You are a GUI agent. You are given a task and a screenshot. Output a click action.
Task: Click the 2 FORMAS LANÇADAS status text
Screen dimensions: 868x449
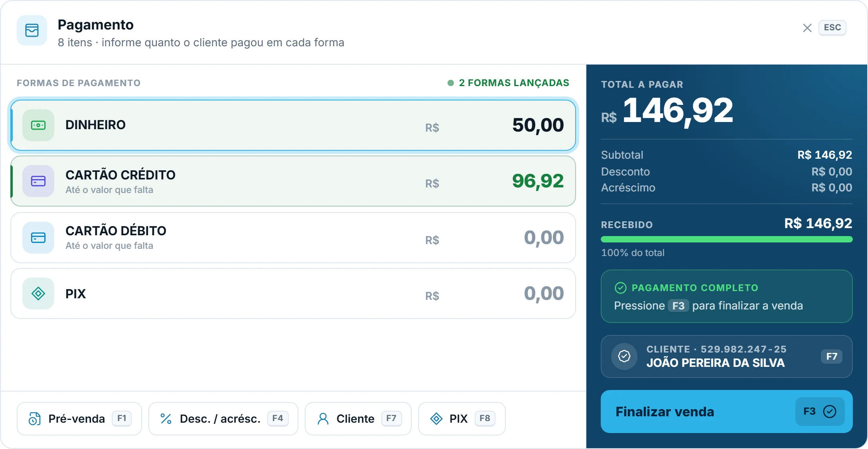pos(514,83)
